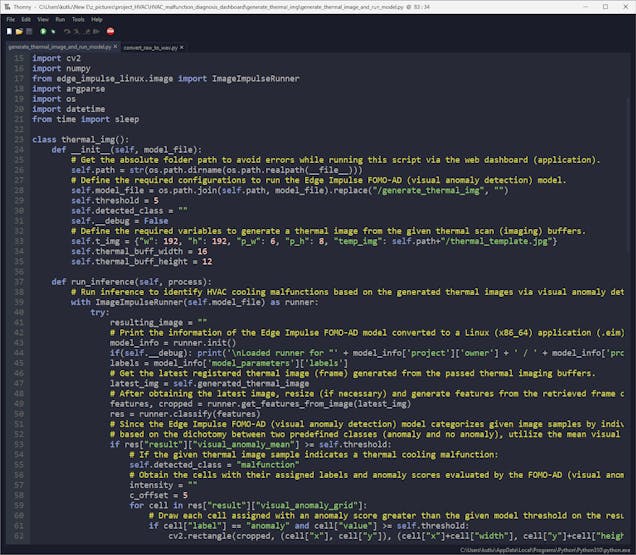This screenshot has height=555, width=636.
Task: Open the Edit menu
Action: point(27,19)
